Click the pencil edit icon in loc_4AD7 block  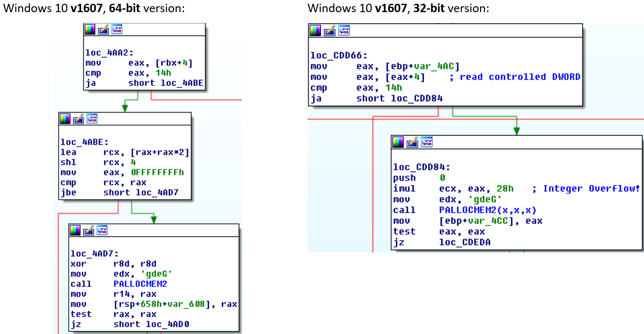89,230
